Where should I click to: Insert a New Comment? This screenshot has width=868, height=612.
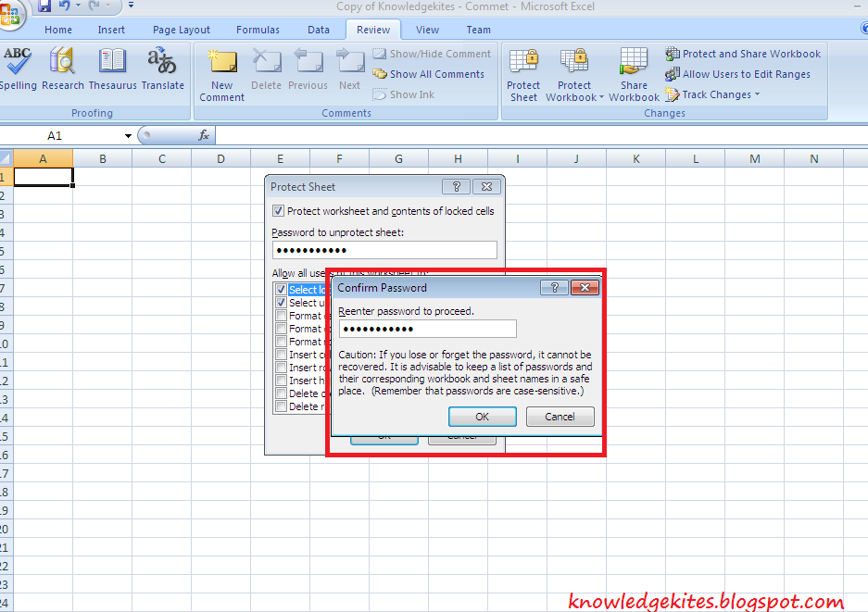click(x=221, y=72)
